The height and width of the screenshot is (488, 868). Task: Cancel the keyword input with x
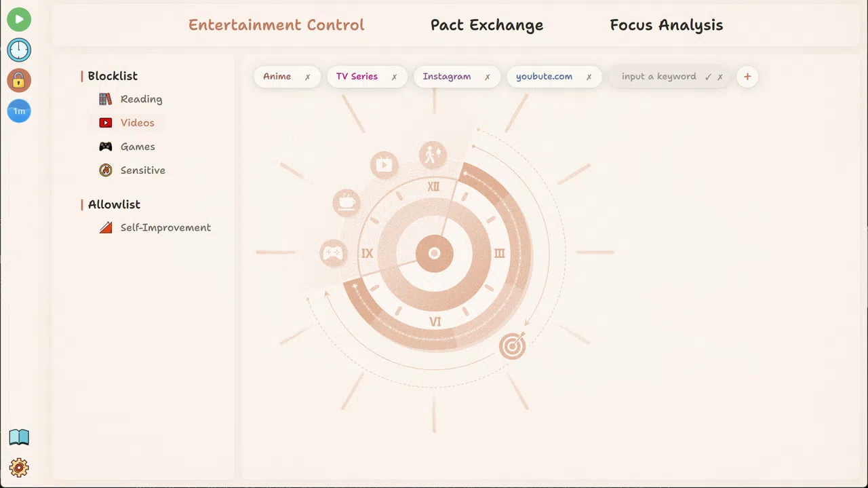pos(720,77)
